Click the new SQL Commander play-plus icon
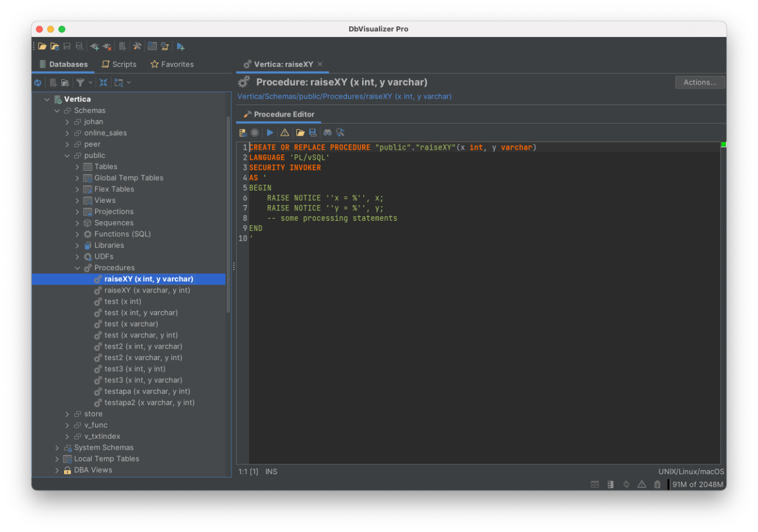758x532 pixels. coord(181,47)
